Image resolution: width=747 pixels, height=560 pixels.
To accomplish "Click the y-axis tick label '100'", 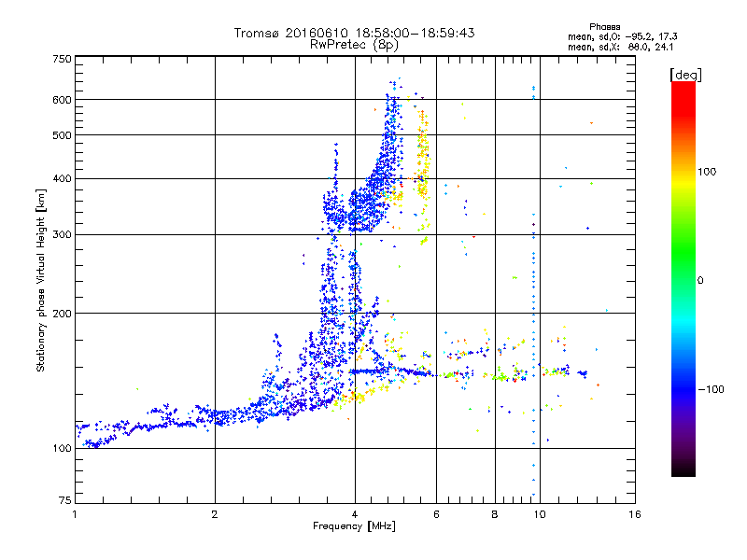I will click(x=62, y=449).
